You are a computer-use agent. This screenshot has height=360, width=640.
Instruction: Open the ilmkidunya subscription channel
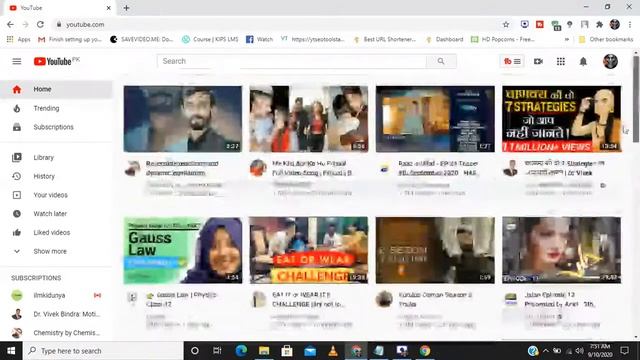pyautogui.click(x=56, y=295)
